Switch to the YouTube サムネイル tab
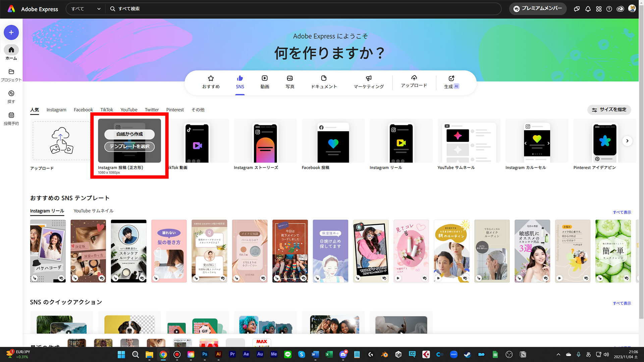 click(93, 211)
